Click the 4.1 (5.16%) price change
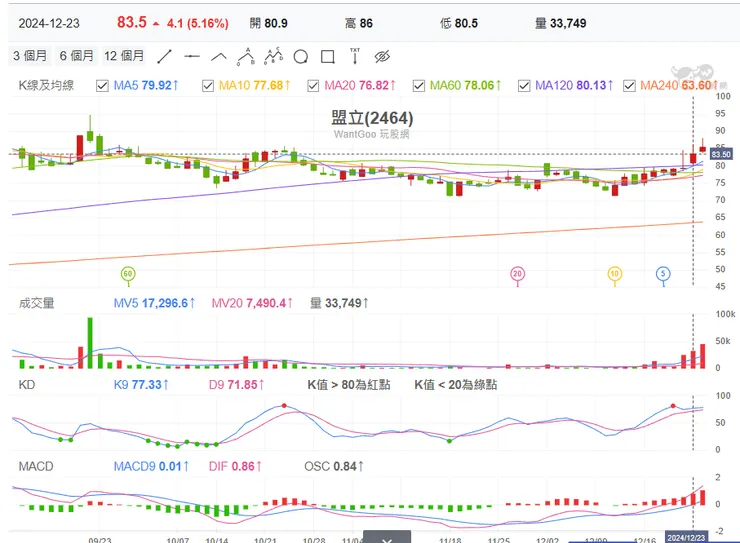740x543 pixels. pyautogui.click(x=197, y=24)
